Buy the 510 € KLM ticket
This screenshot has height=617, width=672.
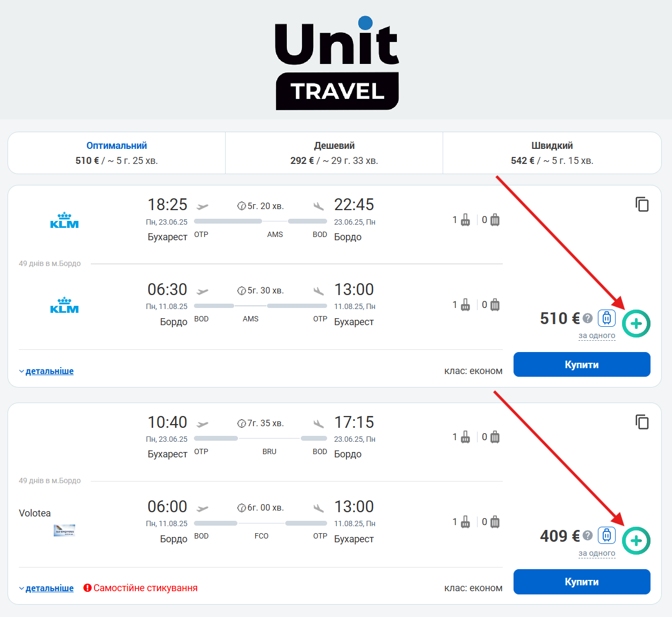click(582, 364)
